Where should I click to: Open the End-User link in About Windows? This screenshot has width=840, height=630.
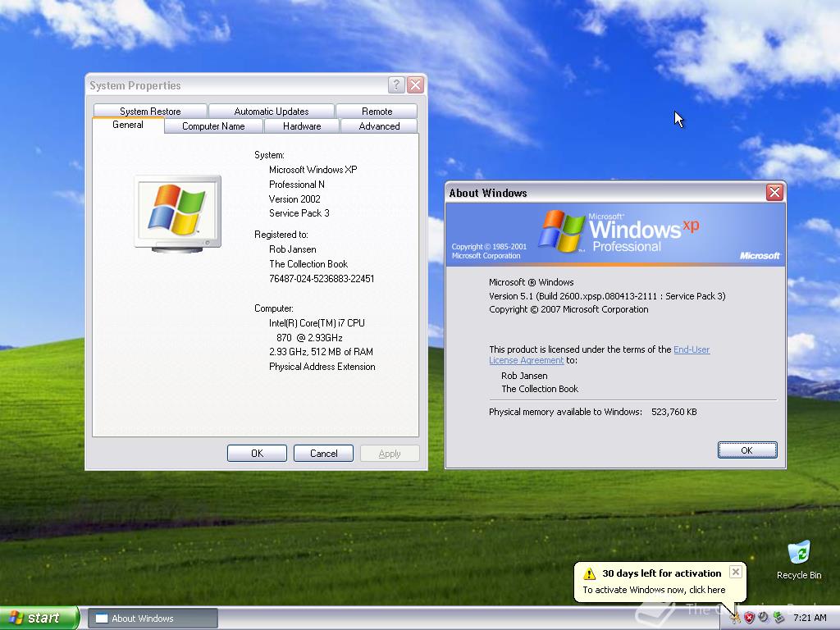pyautogui.click(x=691, y=349)
